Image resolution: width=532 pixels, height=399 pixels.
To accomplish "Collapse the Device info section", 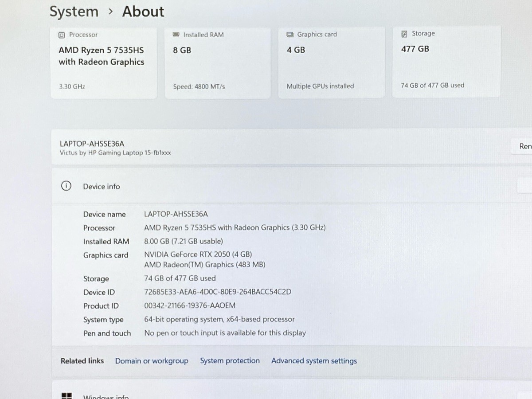I will (x=292, y=186).
